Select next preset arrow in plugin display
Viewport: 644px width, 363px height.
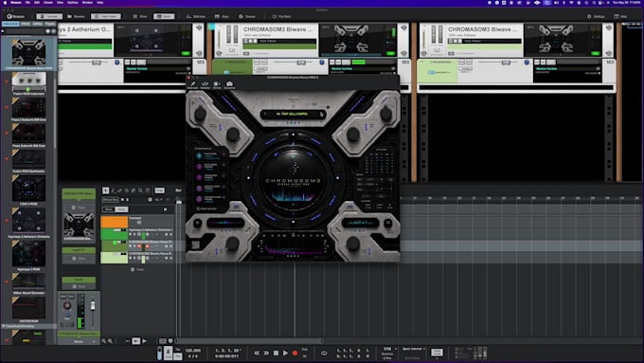[322, 114]
